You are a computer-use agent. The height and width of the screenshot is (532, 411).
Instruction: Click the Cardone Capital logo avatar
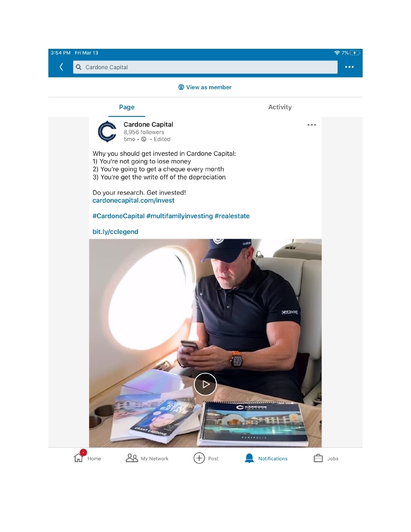pos(107,132)
